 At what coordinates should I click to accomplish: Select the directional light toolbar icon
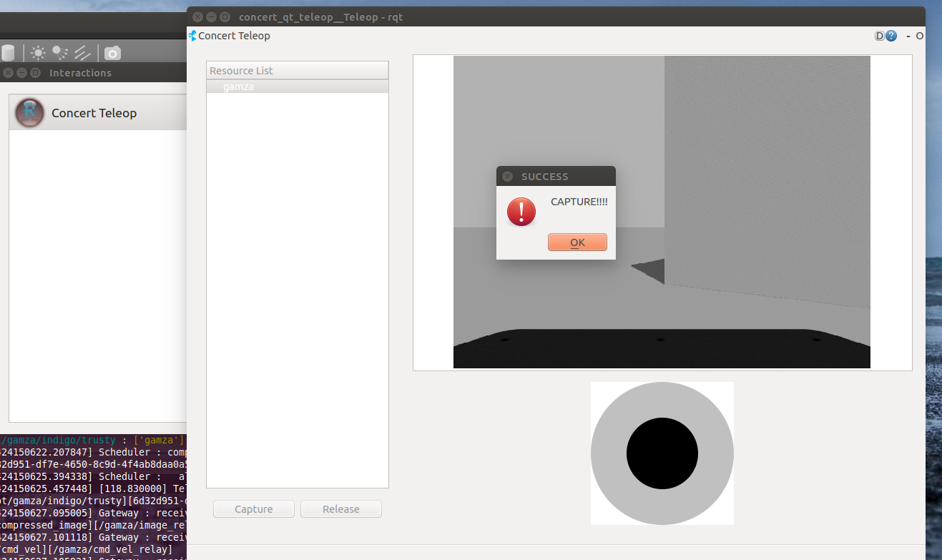pyautogui.click(x=82, y=53)
